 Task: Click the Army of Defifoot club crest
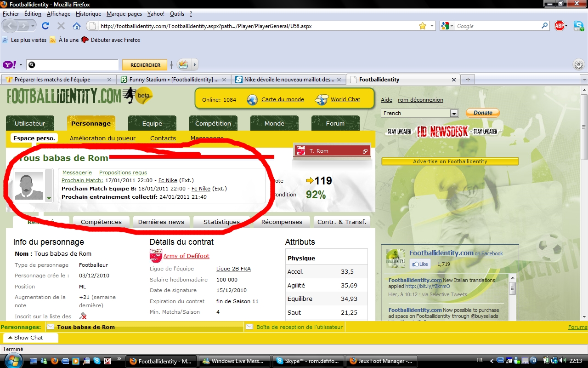156,256
